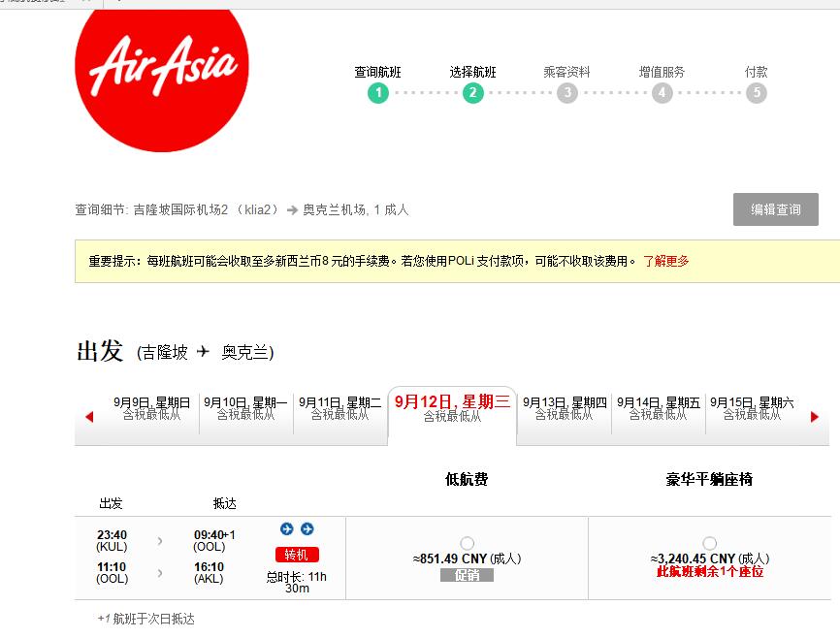Select the 851.49 CNY low fare option
Screen dimensions: 840x638
pos(468,543)
